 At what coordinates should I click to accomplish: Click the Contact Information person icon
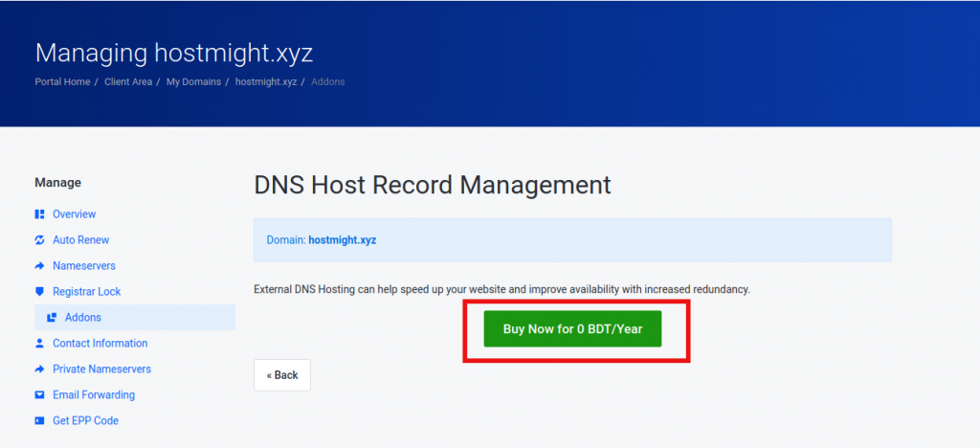(x=39, y=343)
